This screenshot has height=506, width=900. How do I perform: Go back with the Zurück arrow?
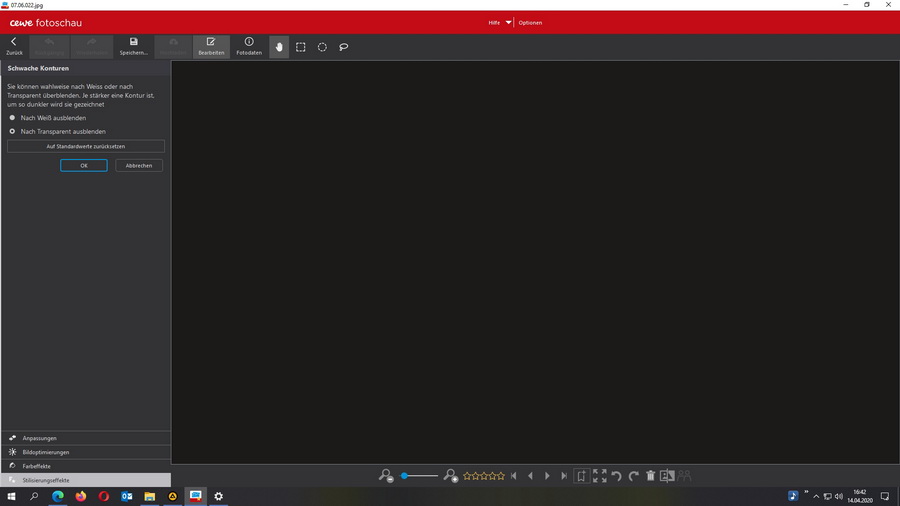[14, 46]
